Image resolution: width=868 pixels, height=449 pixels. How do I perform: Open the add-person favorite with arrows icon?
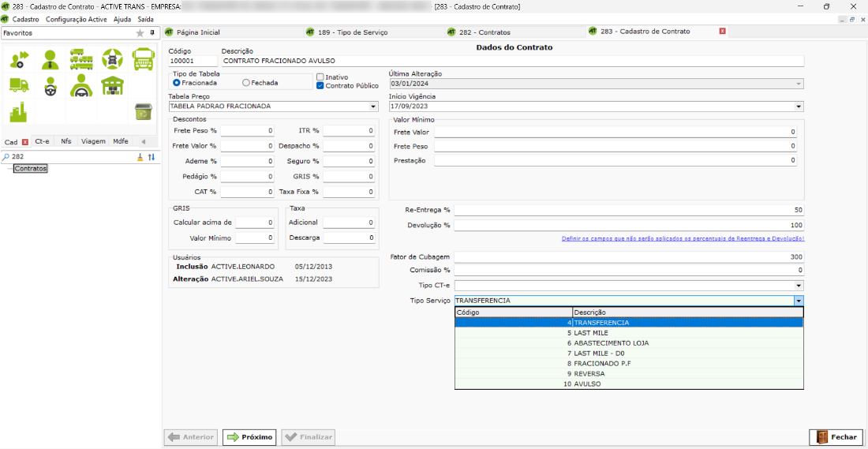19,59
